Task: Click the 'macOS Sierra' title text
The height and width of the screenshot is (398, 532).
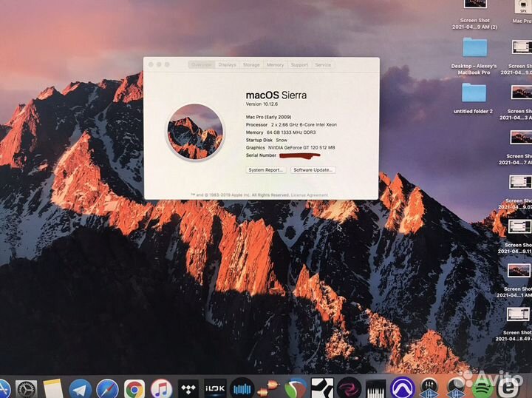Action: coord(276,95)
